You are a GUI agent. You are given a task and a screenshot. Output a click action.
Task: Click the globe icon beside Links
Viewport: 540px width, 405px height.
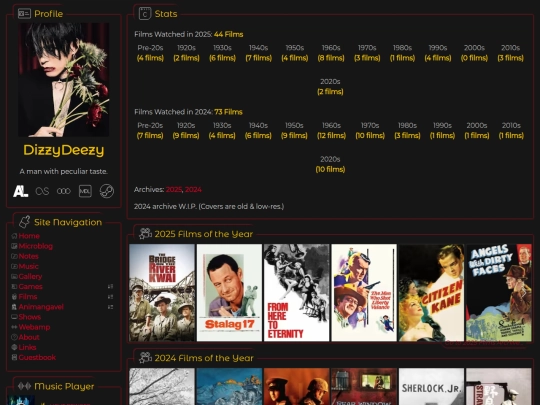14,347
